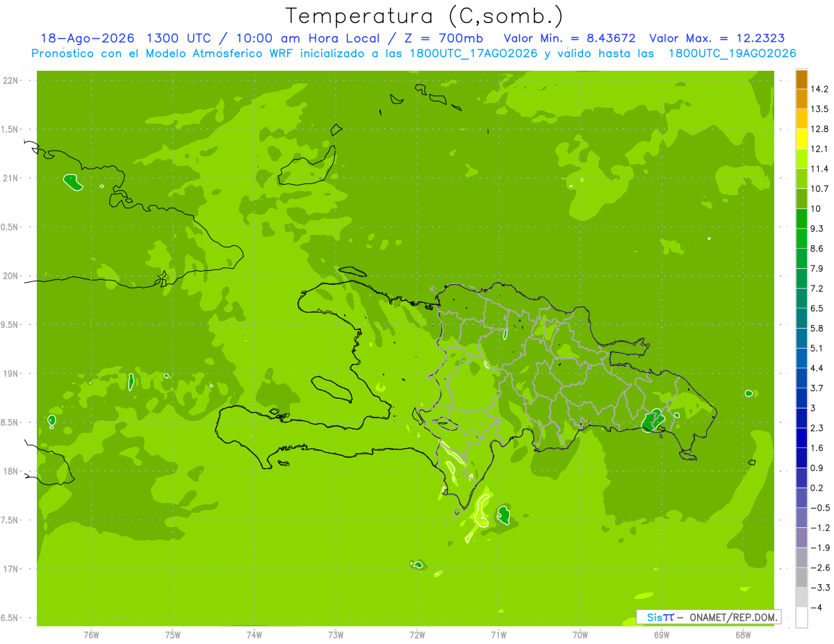The image size is (834, 644).
Task: Click the "75W" longitude label
Action: 173,634
